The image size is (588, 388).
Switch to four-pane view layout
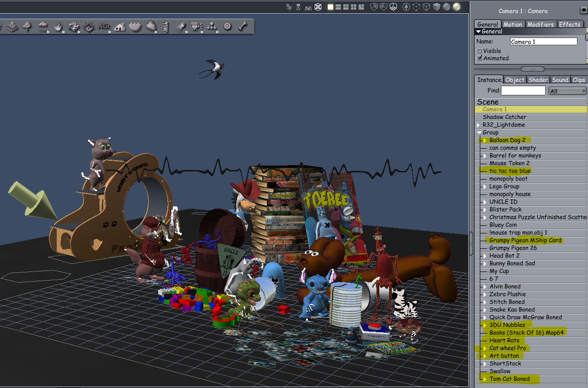click(x=354, y=7)
